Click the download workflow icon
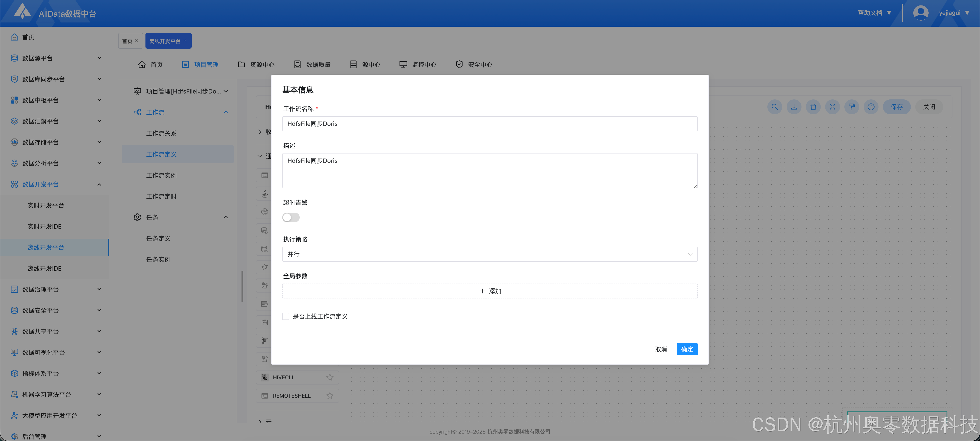The width and height of the screenshot is (980, 441). click(x=794, y=107)
